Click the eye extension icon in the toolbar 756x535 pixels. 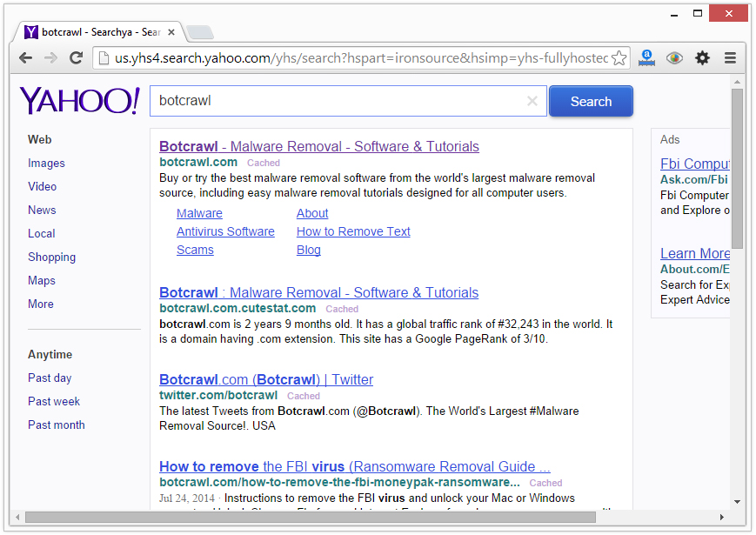(x=674, y=58)
